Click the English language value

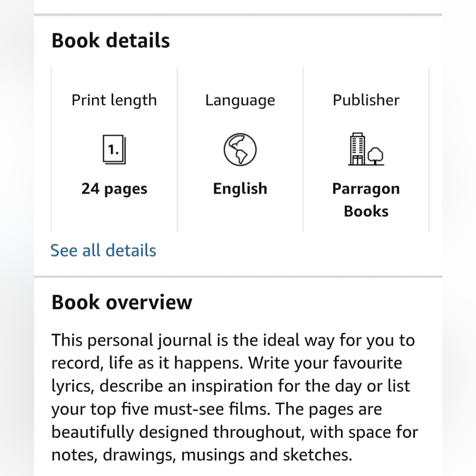240,189
